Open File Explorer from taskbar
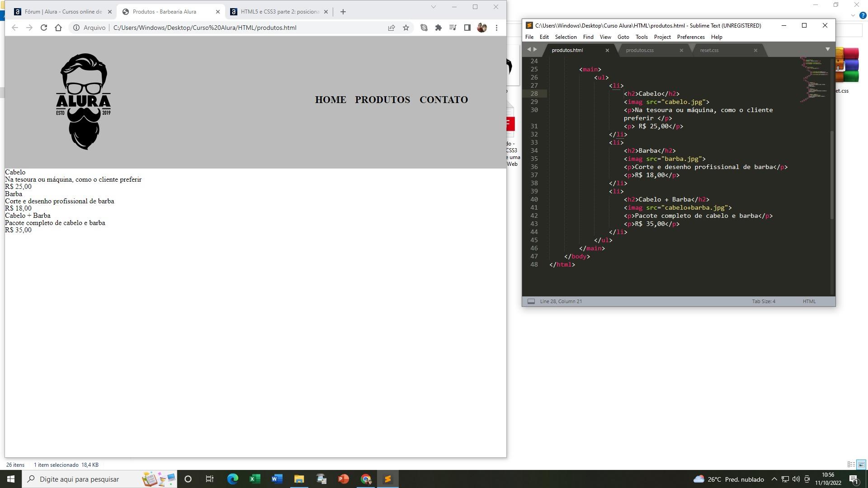 [299, 479]
